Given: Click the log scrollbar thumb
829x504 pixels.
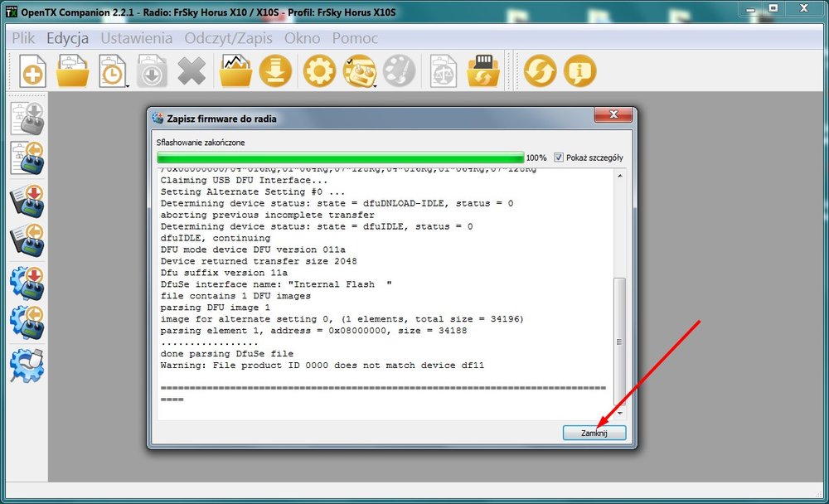Looking at the screenshot, I should [619, 342].
